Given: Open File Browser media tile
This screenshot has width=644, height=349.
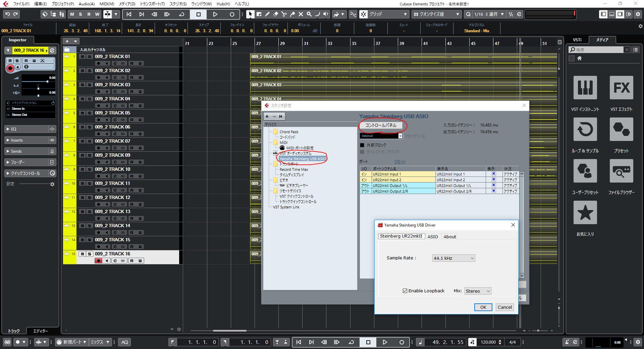Looking at the screenshot, I should point(621,171).
